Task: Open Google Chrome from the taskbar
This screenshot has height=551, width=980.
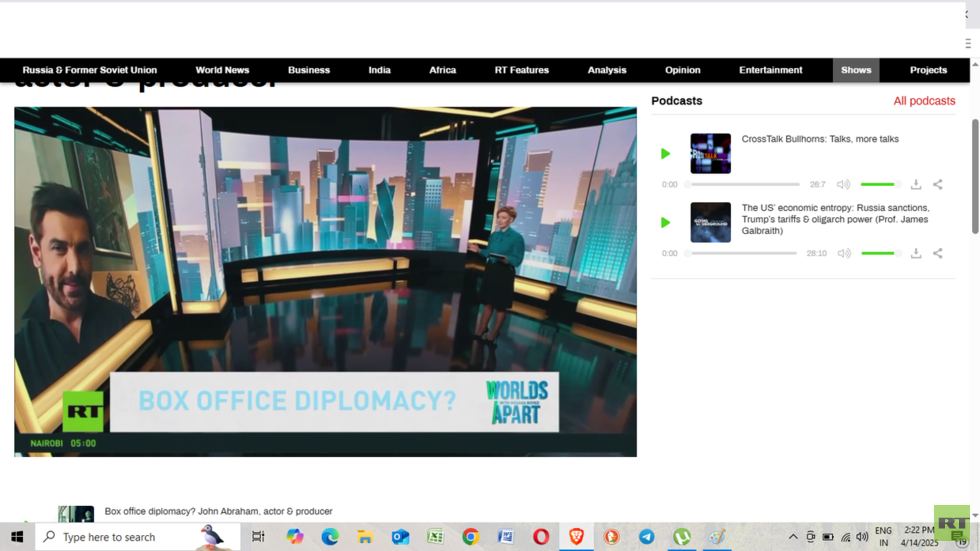Action: pos(471,537)
